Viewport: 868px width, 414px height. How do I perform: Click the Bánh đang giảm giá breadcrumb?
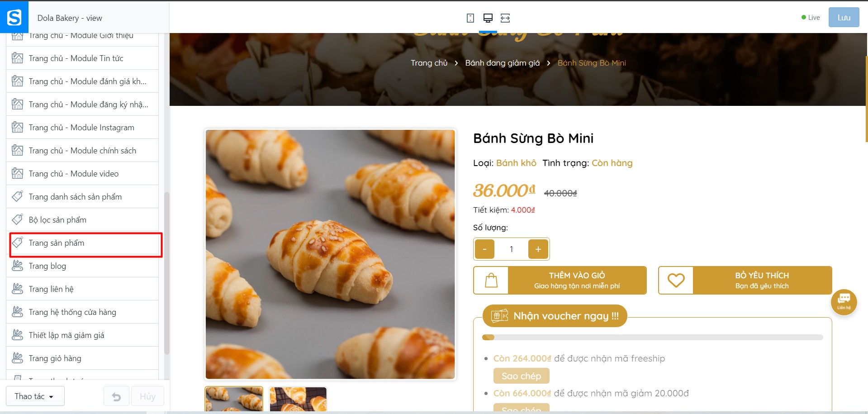pos(502,63)
